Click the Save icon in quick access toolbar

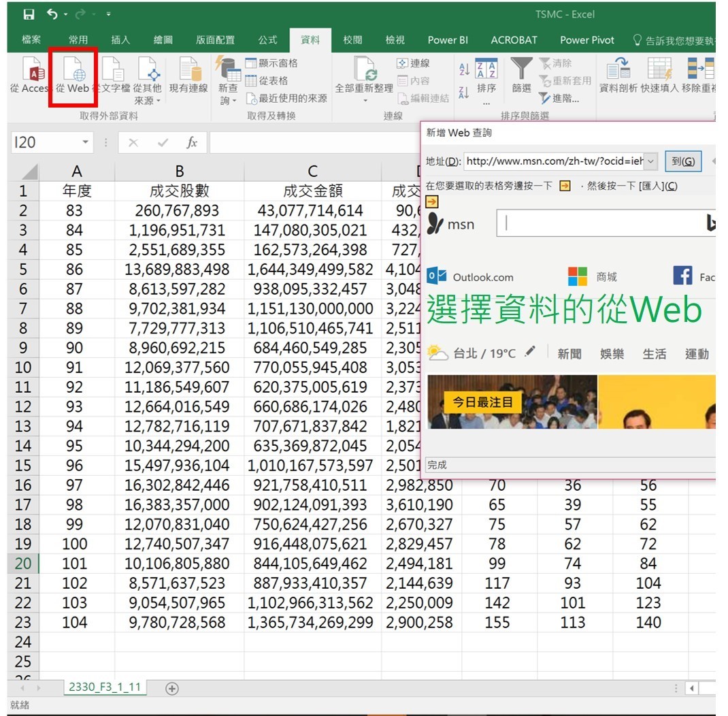(29, 14)
